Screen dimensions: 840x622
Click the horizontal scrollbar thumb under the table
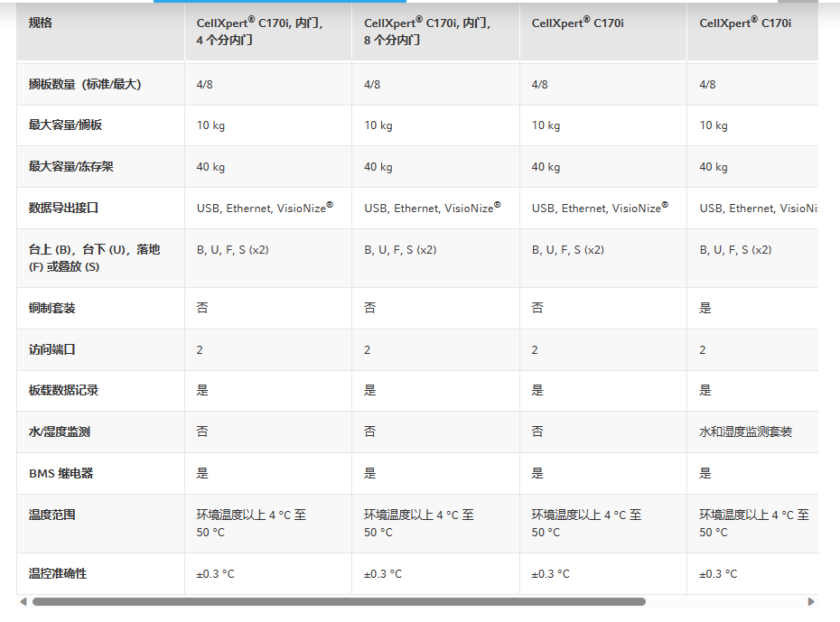[339, 601]
